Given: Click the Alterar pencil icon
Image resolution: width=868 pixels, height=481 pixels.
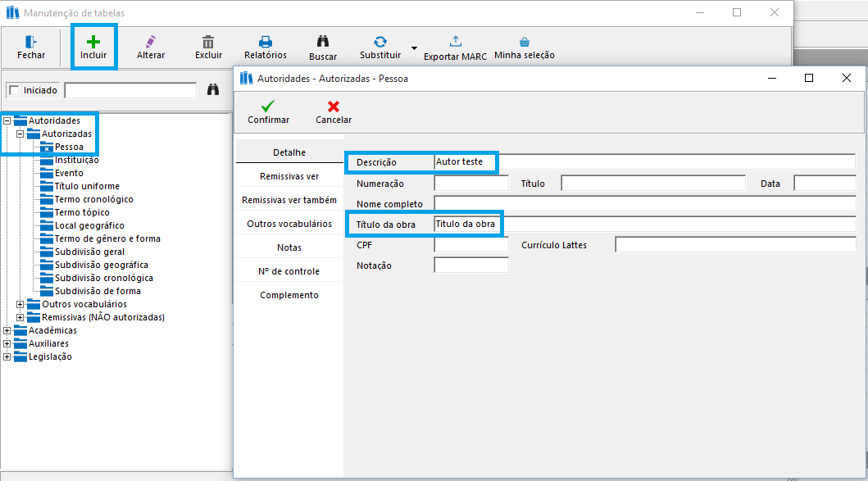Looking at the screenshot, I should point(151,42).
